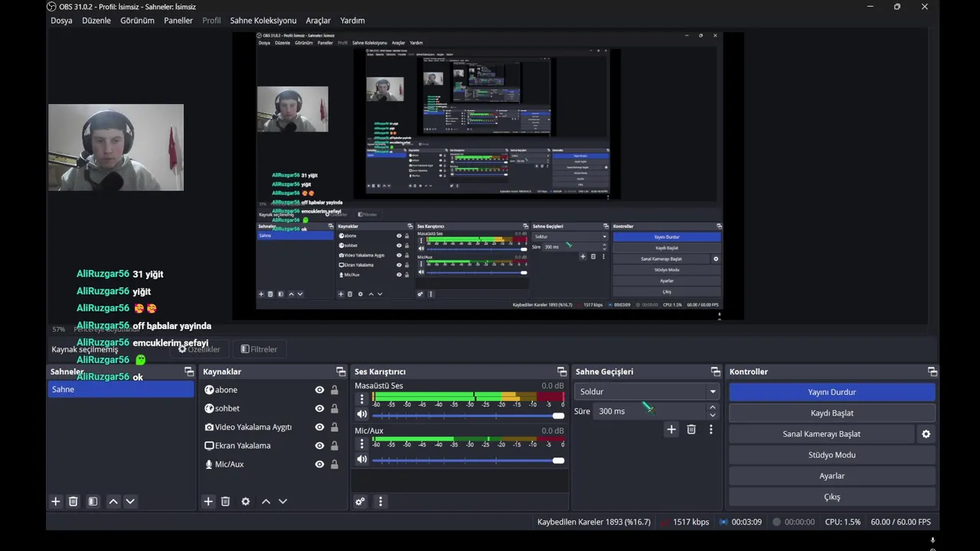Move source up in Kaynaklar panel
The image size is (980, 551).
click(266, 501)
